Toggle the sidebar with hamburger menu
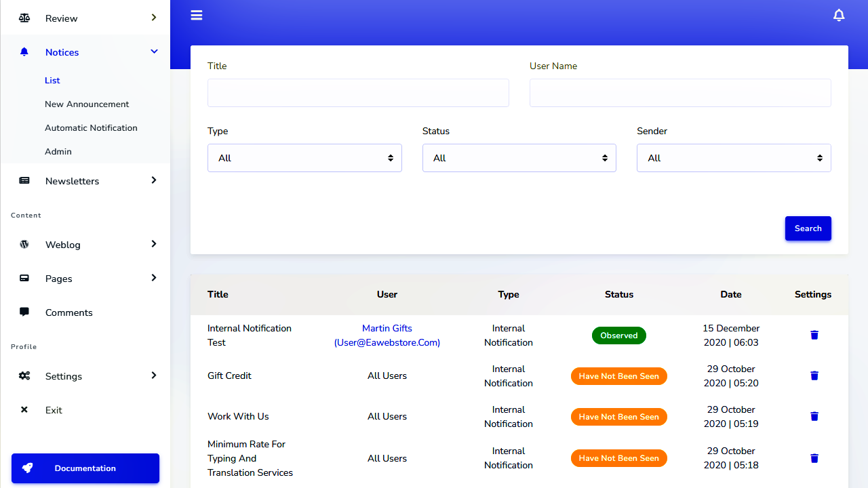This screenshot has width=868, height=488. tap(197, 15)
